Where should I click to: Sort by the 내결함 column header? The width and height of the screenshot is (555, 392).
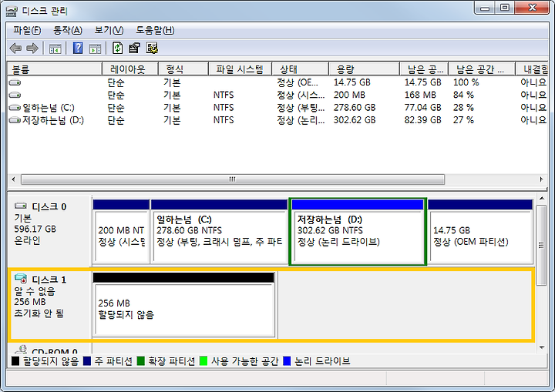coord(533,69)
